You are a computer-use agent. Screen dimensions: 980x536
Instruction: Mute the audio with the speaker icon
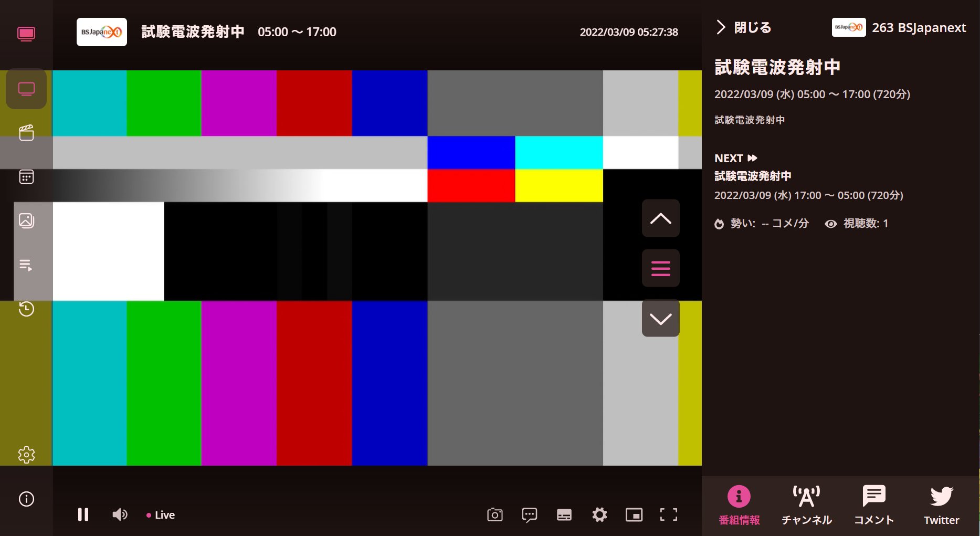point(120,514)
